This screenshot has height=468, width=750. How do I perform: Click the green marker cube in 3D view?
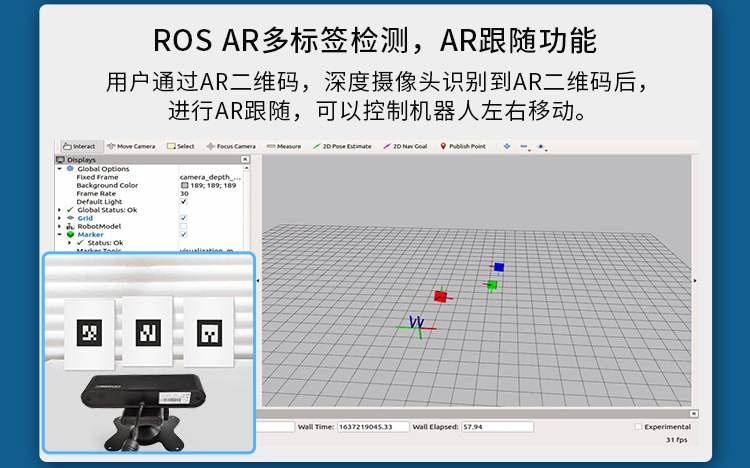pos(492,285)
